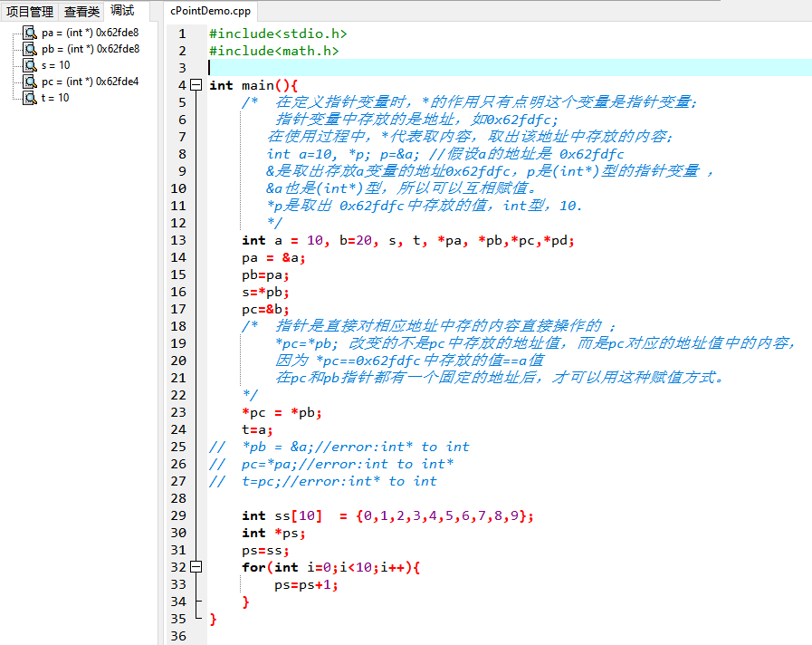This screenshot has height=645, width=812.
Task: Click the *pc = *pb; statement
Action: (282, 413)
